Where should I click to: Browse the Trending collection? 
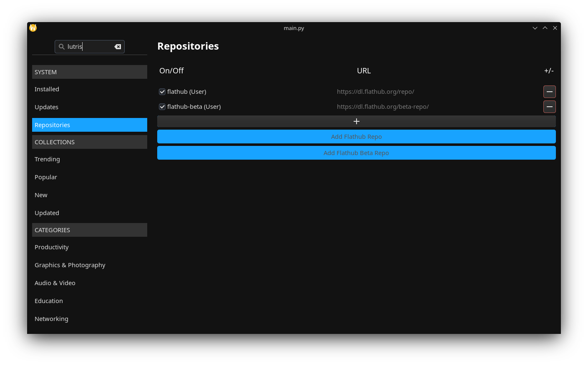(47, 159)
